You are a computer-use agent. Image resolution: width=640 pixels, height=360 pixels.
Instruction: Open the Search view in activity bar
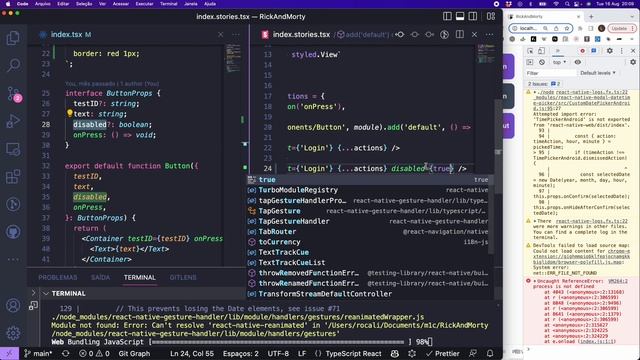click(x=13, y=65)
